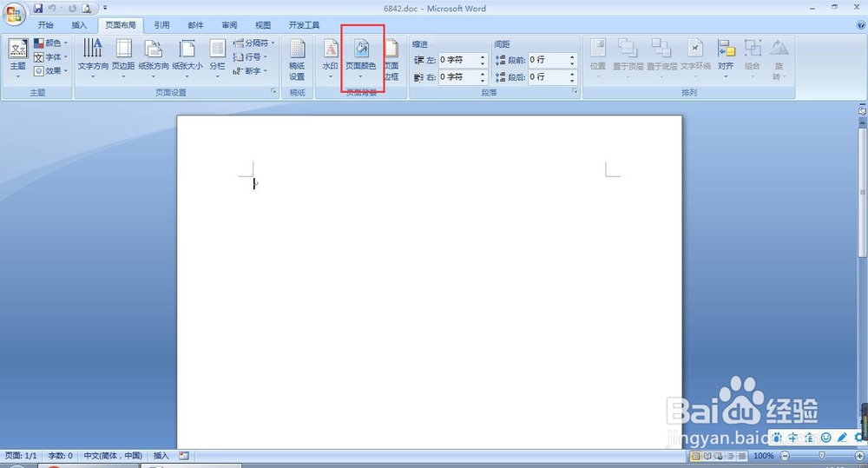The image size is (868, 468).
Task: Open the 分隔符 breaks dropdown
Action: click(x=254, y=43)
